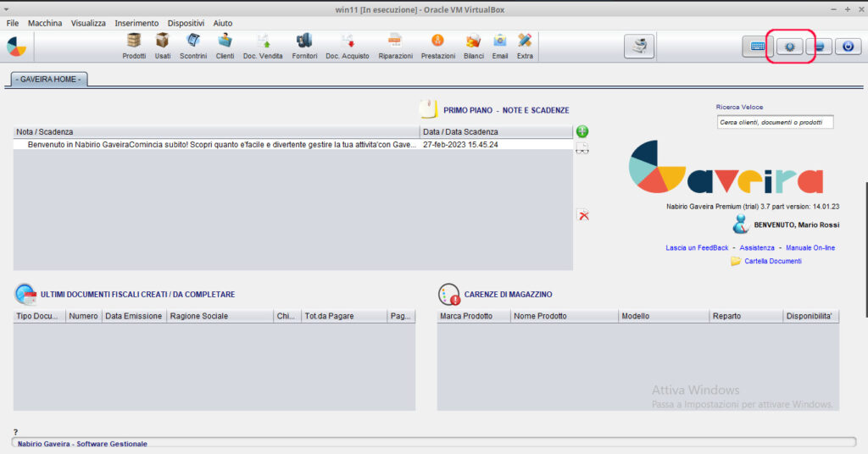The image size is (868, 454).
Task: Open settings with the gear button
Action: coord(790,47)
